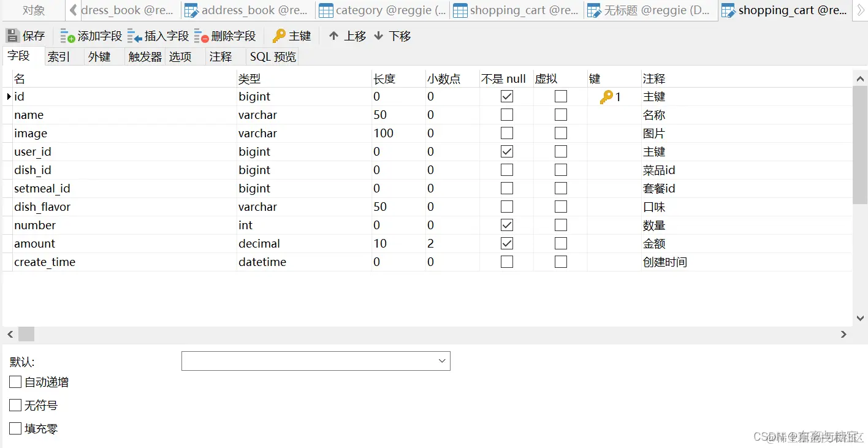This screenshot has width=868, height=448.
Task: Click the 菜品id comment cell
Action: click(x=746, y=170)
